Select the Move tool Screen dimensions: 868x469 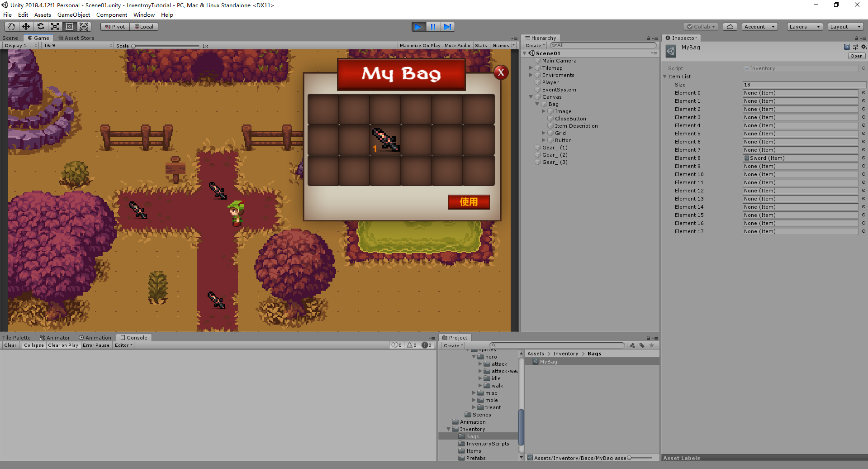26,27
